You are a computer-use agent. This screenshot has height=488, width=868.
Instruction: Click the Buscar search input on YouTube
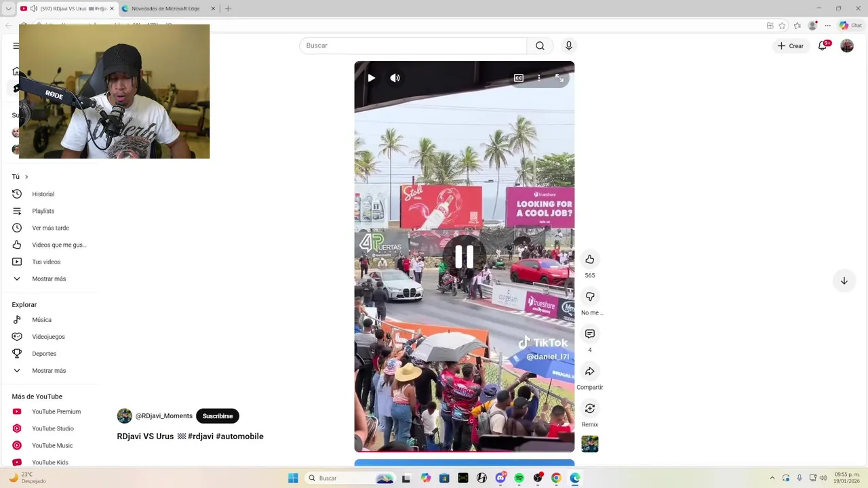click(x=413, y=45)
